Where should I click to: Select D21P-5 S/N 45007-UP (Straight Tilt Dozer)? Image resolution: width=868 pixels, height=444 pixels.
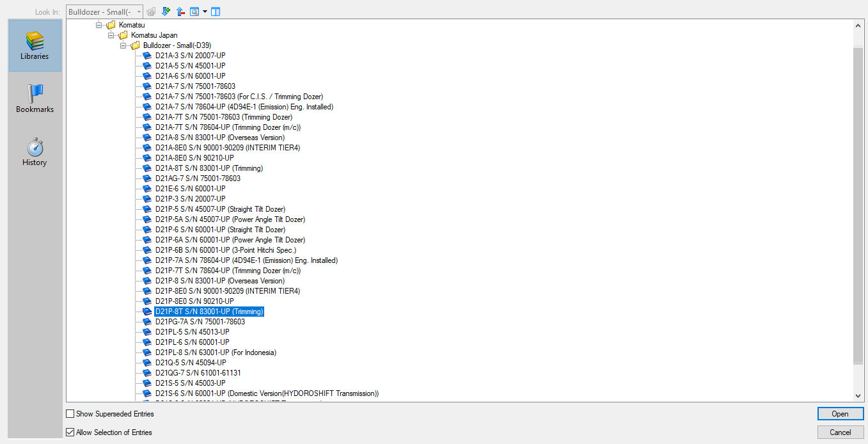coord(220,209)
